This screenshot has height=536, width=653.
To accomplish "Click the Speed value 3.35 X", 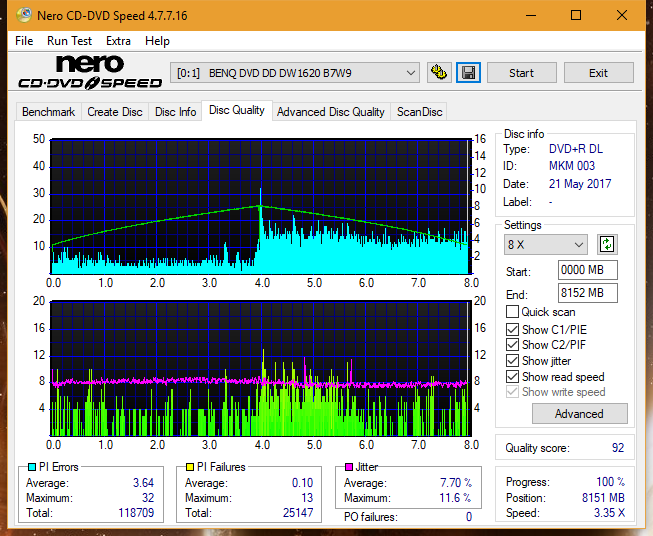I will pyautogui.click(x=609, y=513).
